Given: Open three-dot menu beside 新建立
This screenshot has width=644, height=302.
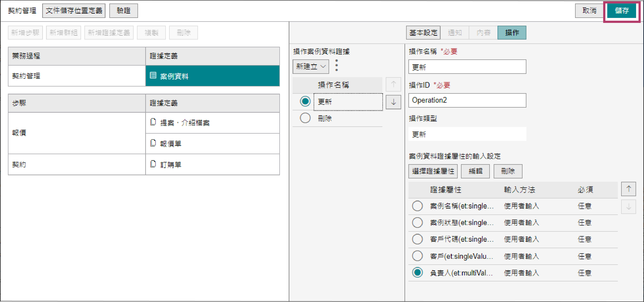Looking at the screenshot, I should (x=337, y=66).
